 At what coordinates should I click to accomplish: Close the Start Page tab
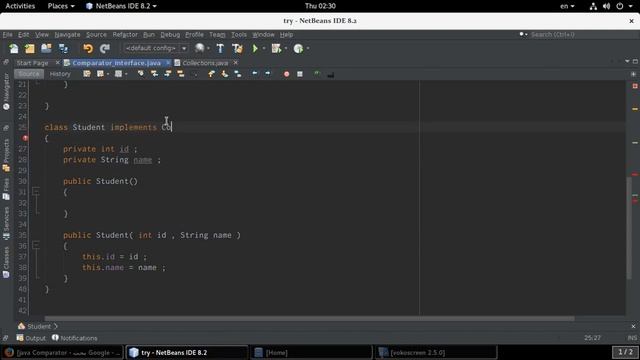pyautogui.click(x=58, y=63)
